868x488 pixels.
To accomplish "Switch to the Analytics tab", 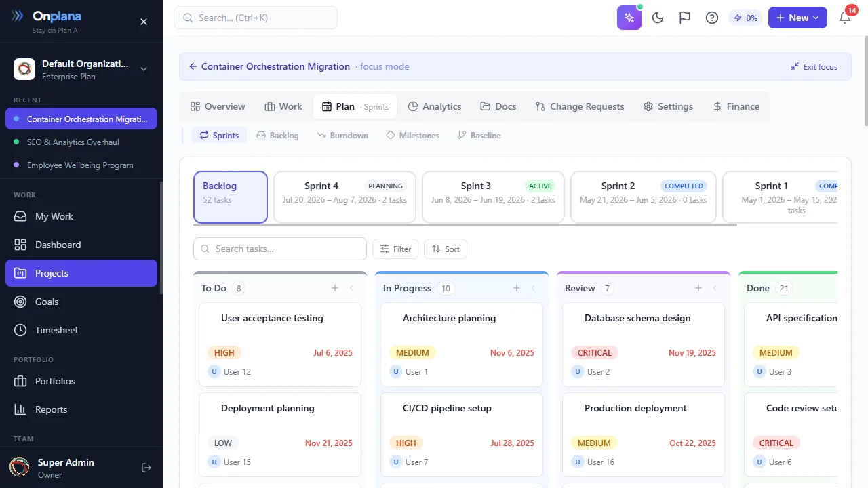I will click(x=435, y=106).
